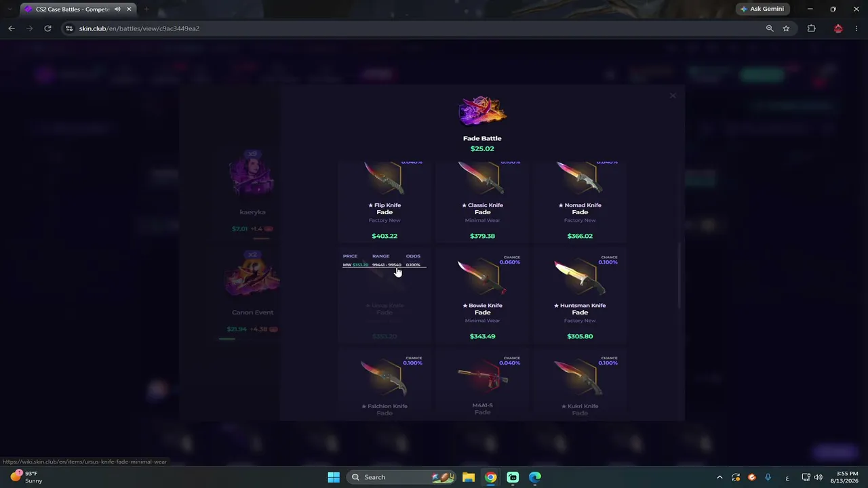Screen dimensions: 868x488
Task: Click the taskbar Search box
Action: [401, 477]
